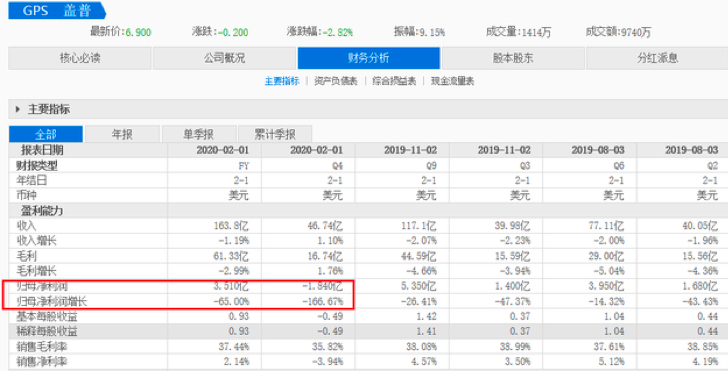The height and width of the screenshot is (373, 728).
Task: Select the 财务分析 tab
Action: click(369, 58)
